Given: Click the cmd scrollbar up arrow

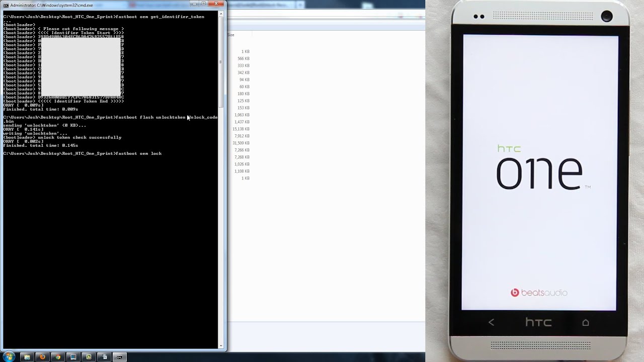Looking at the screenshot, I should coord(221,15).
